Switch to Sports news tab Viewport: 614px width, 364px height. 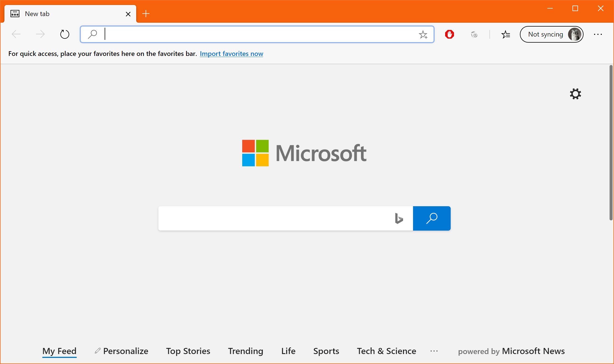pyautogui.click(x=326, y=351)
